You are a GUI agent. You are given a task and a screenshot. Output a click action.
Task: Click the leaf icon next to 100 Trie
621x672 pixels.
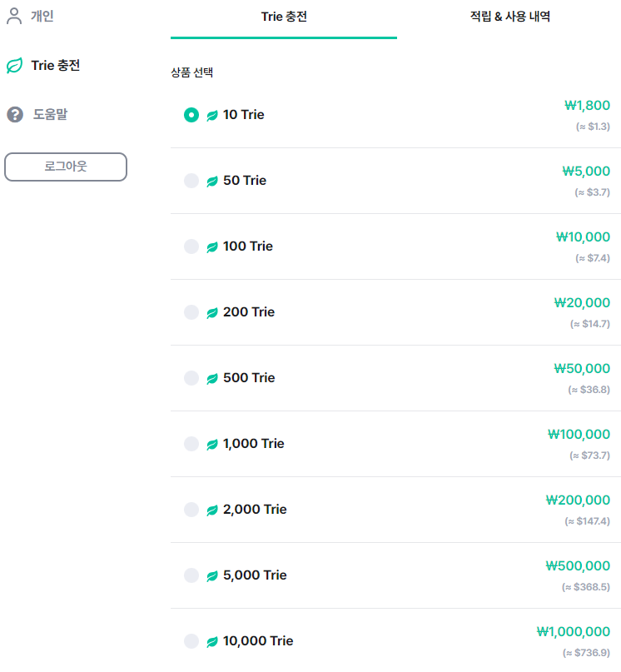pyautogui.click(x=212, y=246)
